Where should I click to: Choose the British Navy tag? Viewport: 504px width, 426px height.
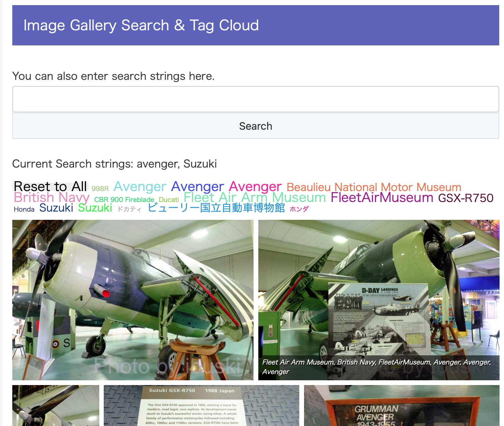point(52,197)
